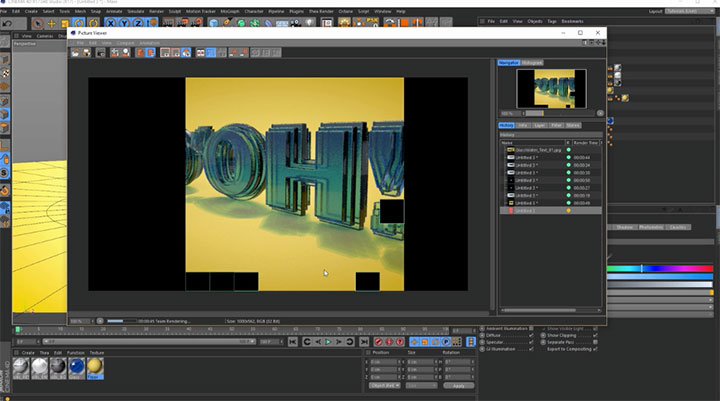
Task: Open the Filter tab in Picture Viewer
Action: coord(556,125)
